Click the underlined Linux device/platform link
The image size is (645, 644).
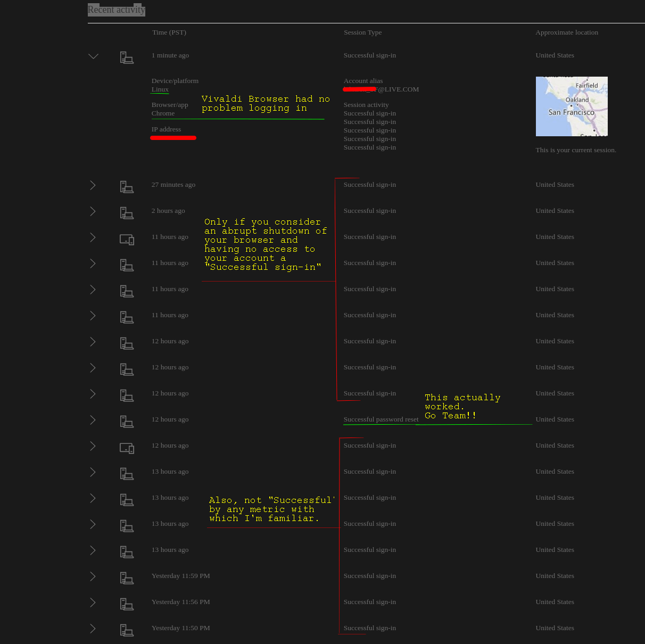[160, 89]
